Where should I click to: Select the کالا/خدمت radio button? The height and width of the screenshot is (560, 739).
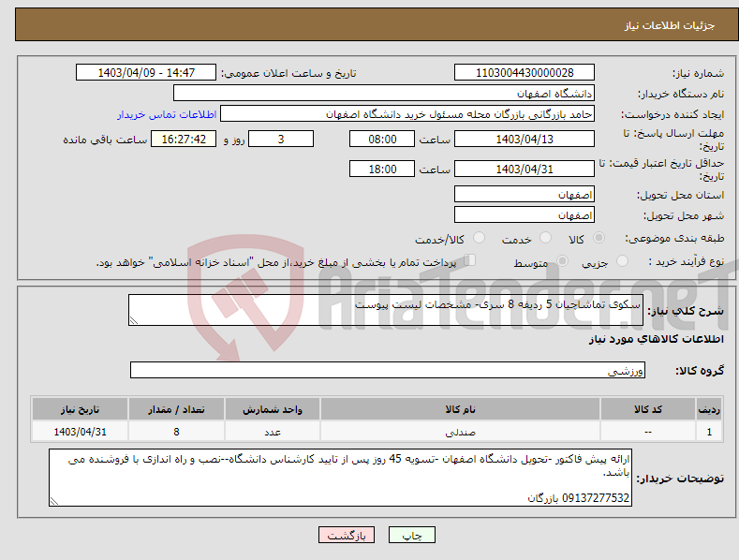(479, 238)
